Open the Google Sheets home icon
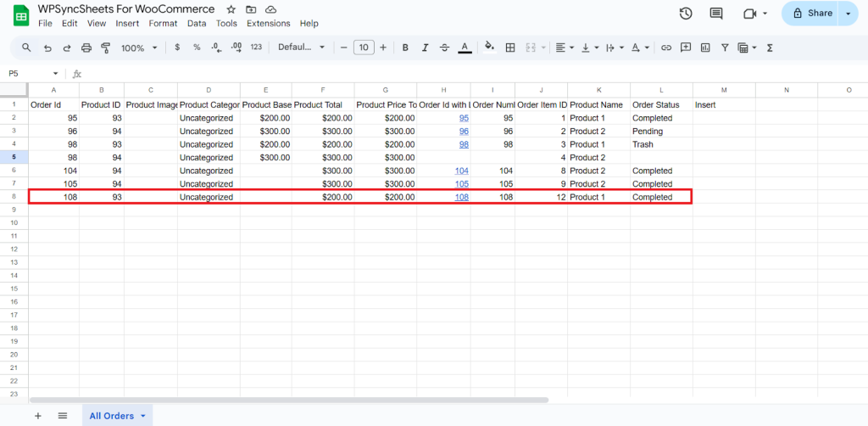This screenshot has height=426, width=868. 21,16
